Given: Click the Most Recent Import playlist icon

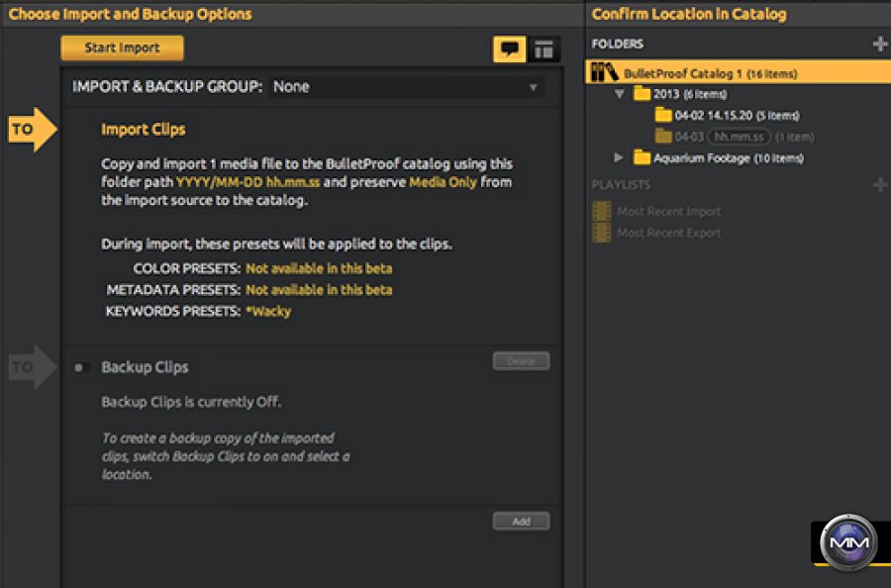Looking at the screenshot, I should click(602, 211).
